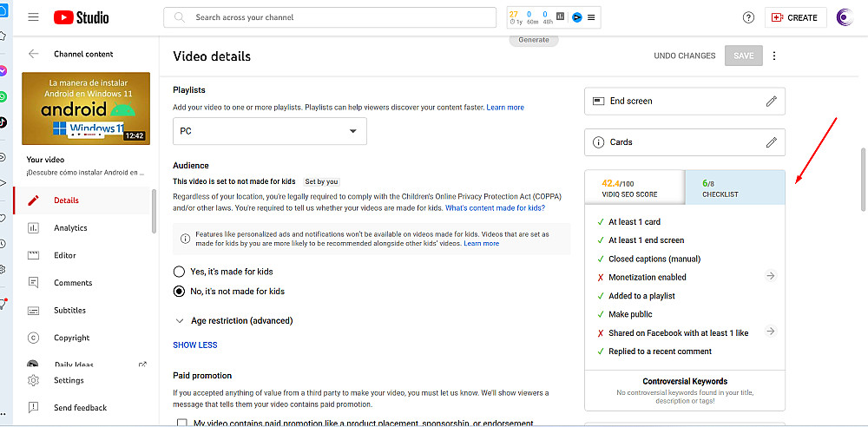This screenshot has width=868, height=427.
Task: Open the three-dot options menu beside Save
Action: pos(774,56)
